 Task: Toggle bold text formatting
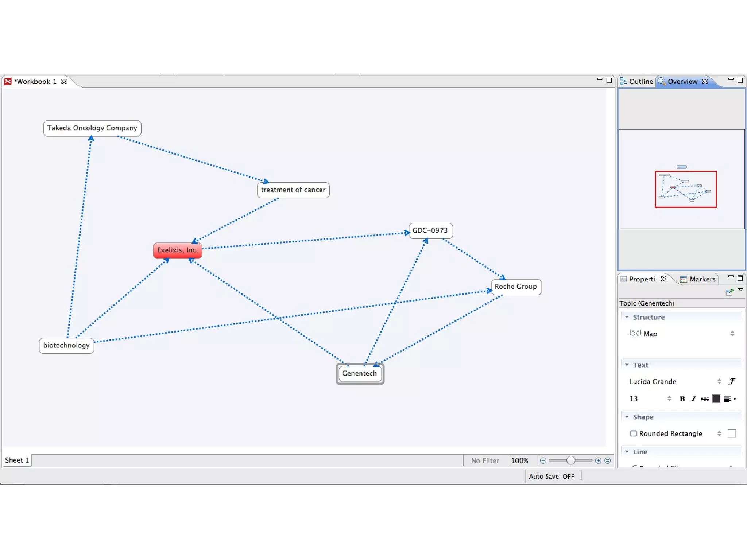click(x=682, y=399)
